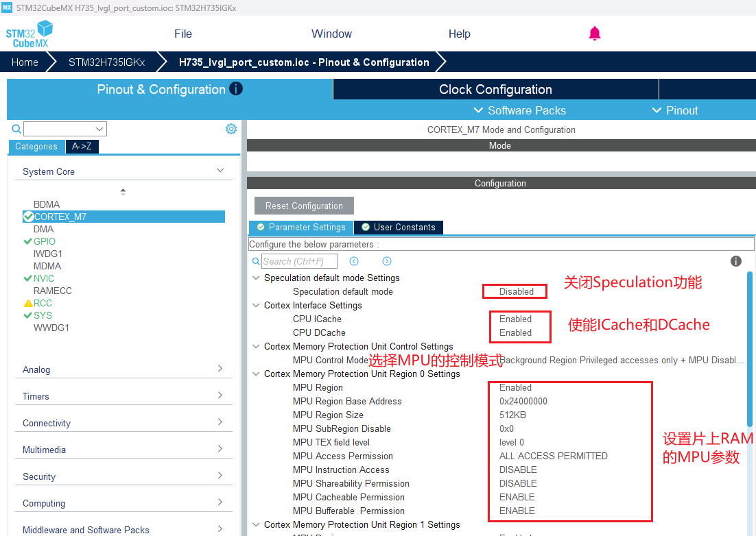Click the green check icon next to GPIO

[x=28, y=241]
